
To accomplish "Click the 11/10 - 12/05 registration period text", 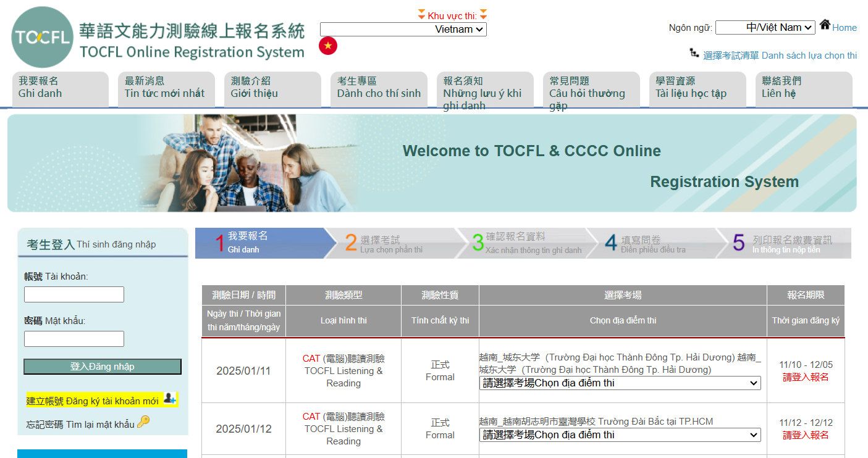I will [806, 365].
